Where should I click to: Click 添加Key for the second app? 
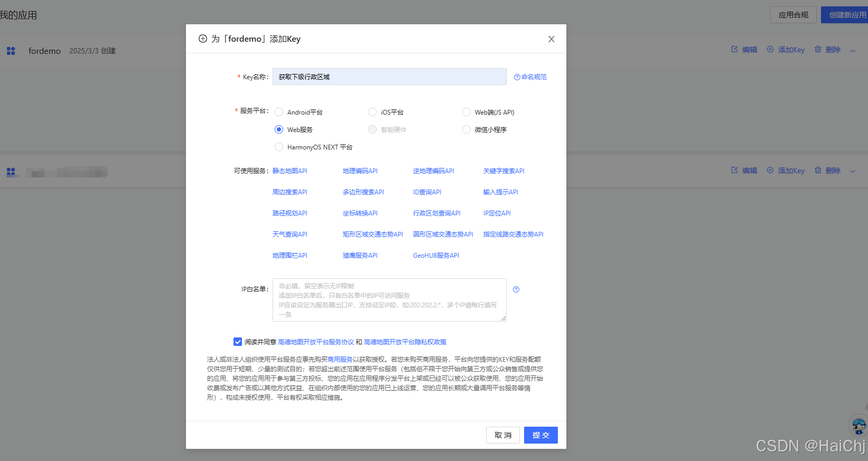(x=786, y=171)
